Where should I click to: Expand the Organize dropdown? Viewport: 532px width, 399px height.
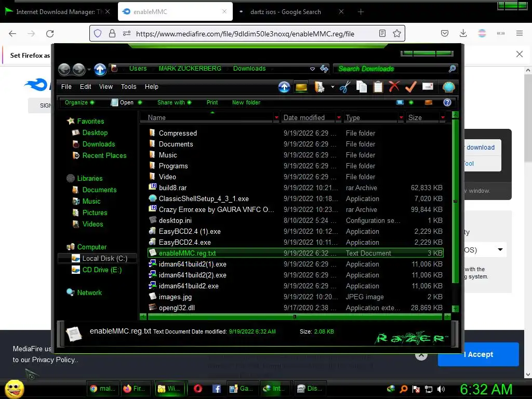point(79,102)
